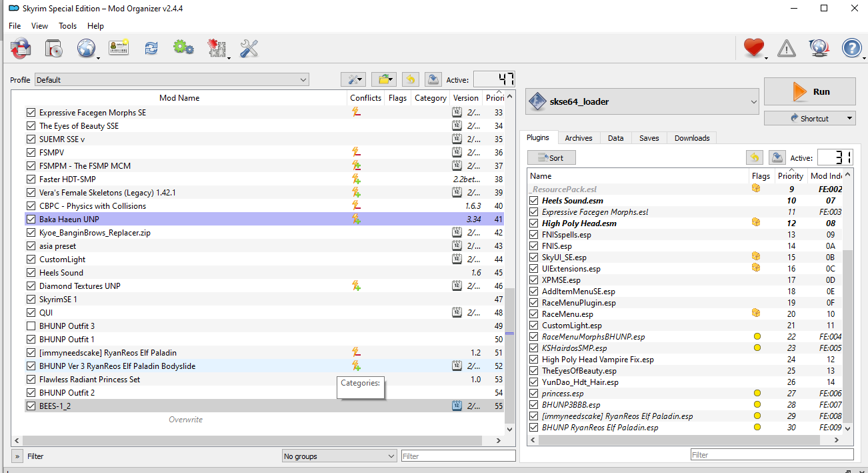Image resolution: width=868 pixels, height=473 pixels.
Task: Toggle YunDao_Hdt_Hair.esp checkbox
Action: (534, 382)
